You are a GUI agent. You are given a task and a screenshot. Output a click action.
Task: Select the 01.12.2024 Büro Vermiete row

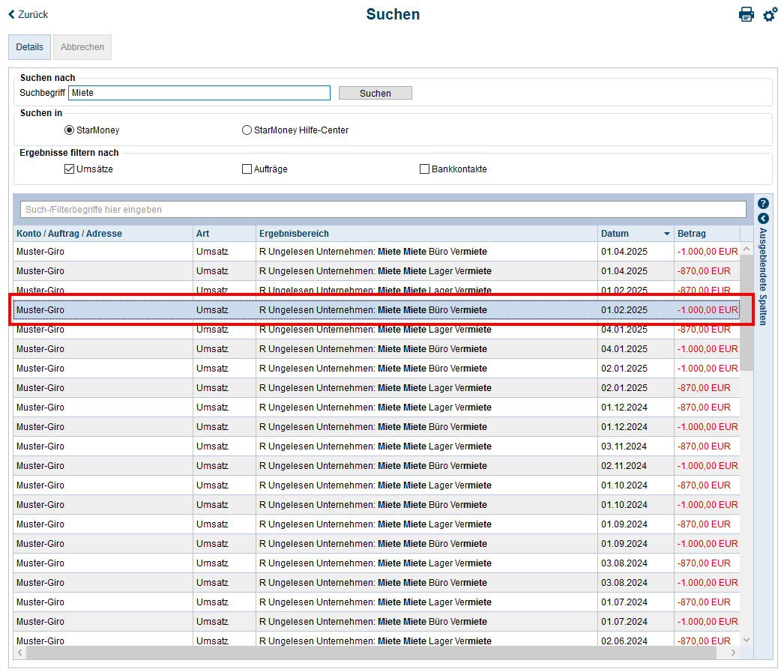[x=376, y=427]
